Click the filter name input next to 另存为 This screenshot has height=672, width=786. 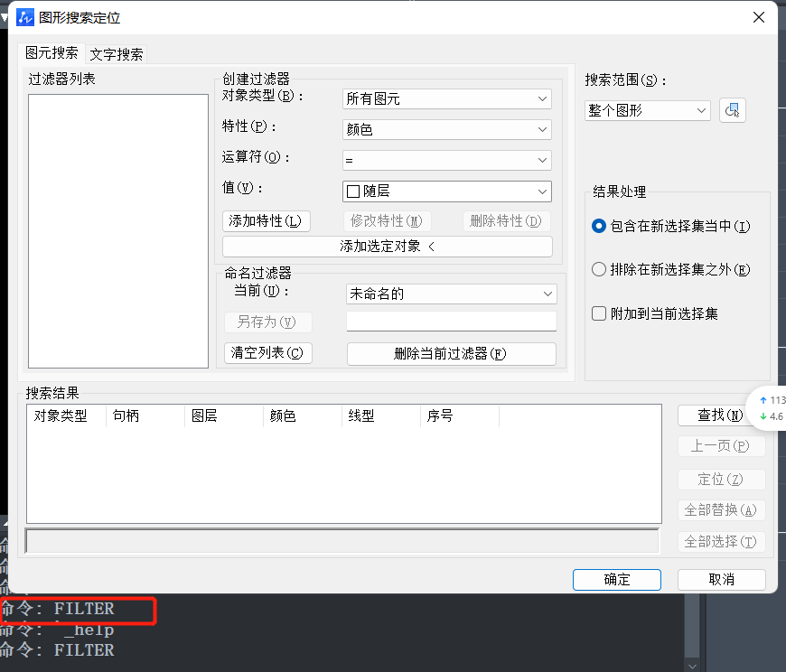[x=451, y=322]
